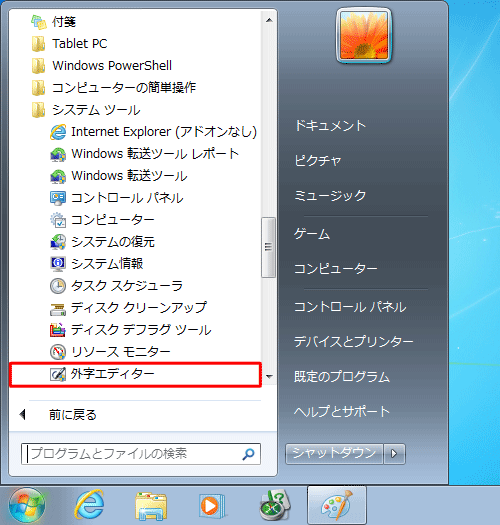Screen dimensions: 500x525
Task: Switch to Paint taskbar button
Action: [337, 506]
